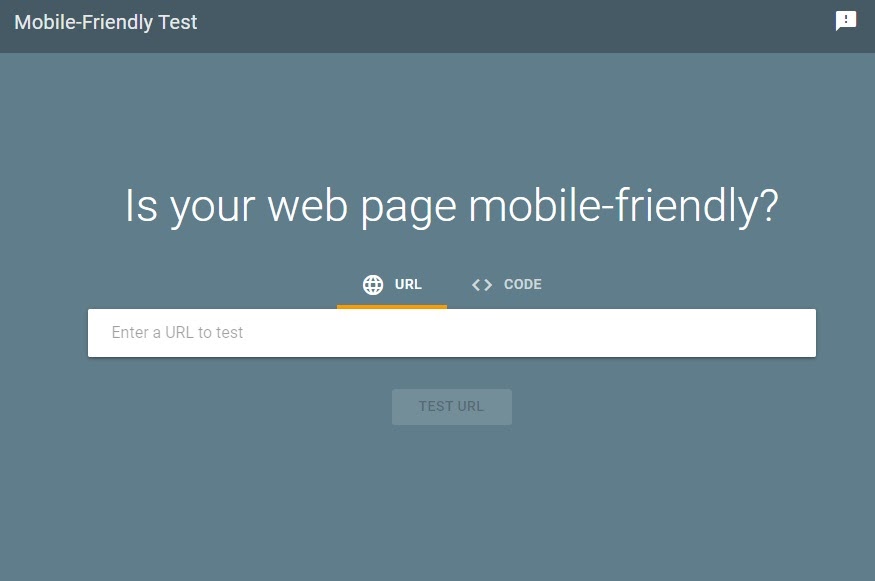The height and width of the screenshot is (581, 875).
Task: Open the feedback icon in header
Action: point(845,21)
